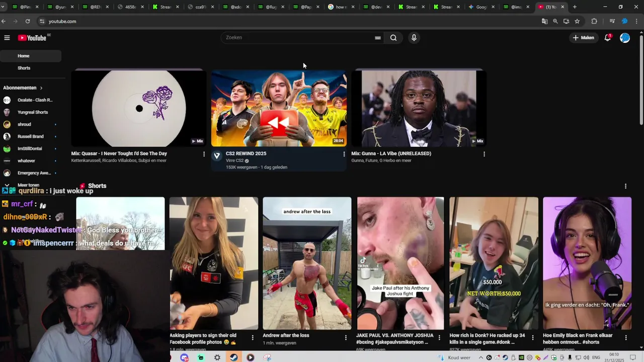
Task: Click the browser back arrow
Action: click(x=4, y=21)
